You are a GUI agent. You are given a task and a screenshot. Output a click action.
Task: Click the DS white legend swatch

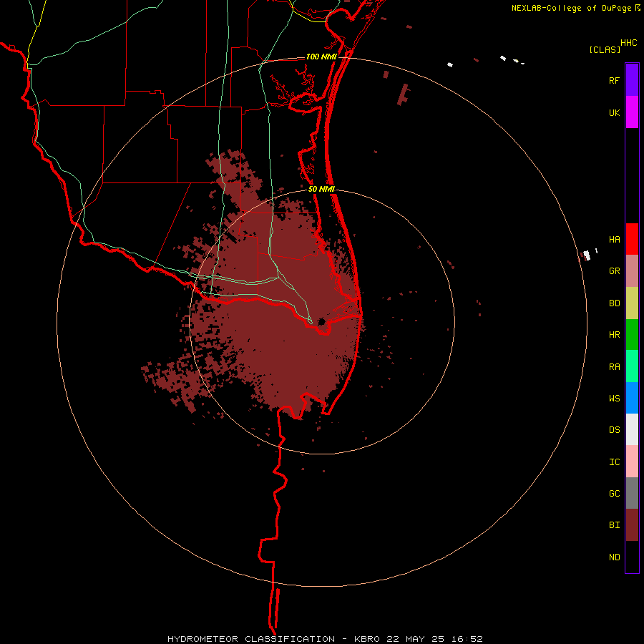tap(632, 429)
